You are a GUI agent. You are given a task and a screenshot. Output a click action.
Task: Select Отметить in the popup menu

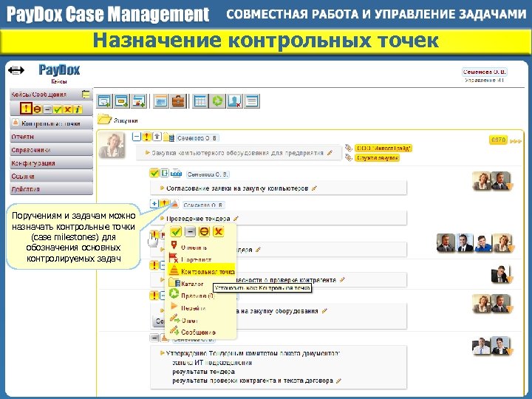pos(194,248)
